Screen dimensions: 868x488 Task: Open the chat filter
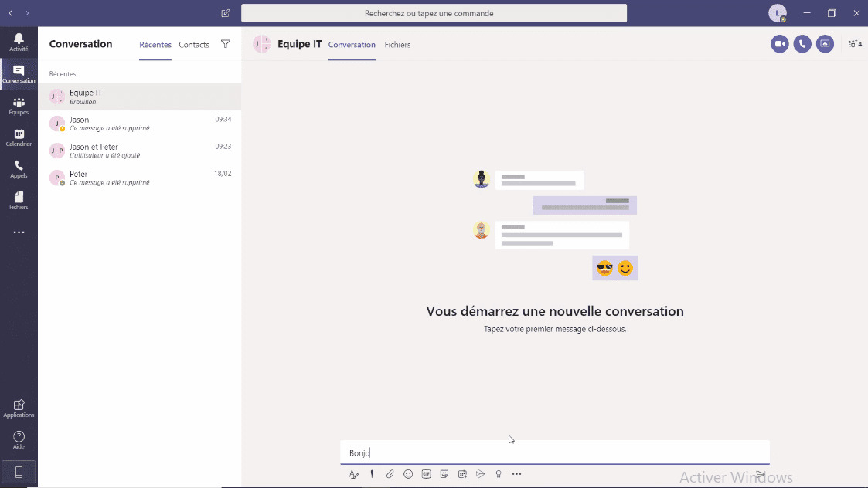point(225,44)
